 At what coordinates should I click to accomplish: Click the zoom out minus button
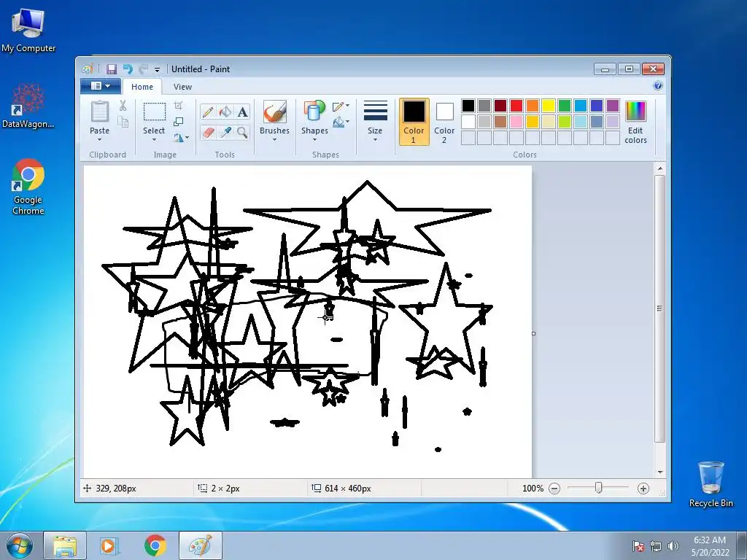(554, 488)
